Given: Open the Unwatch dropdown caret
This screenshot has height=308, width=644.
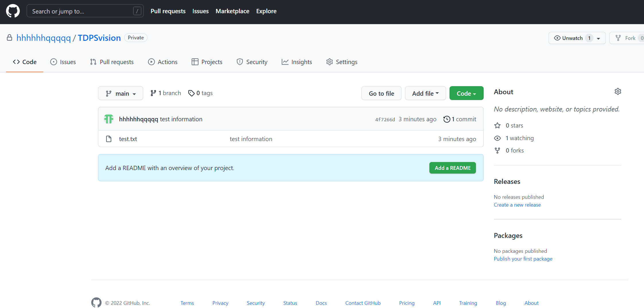Looking at the screenshot, I should (598, 38).
